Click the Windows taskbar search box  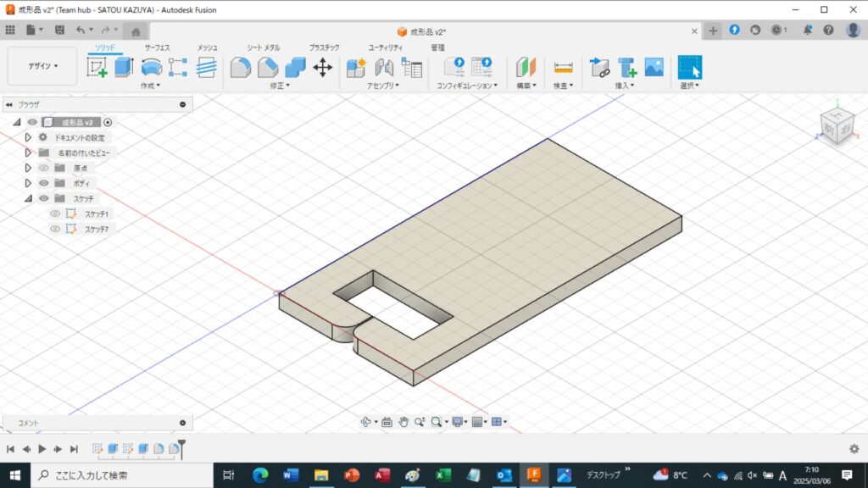click(x=122, y=475)
